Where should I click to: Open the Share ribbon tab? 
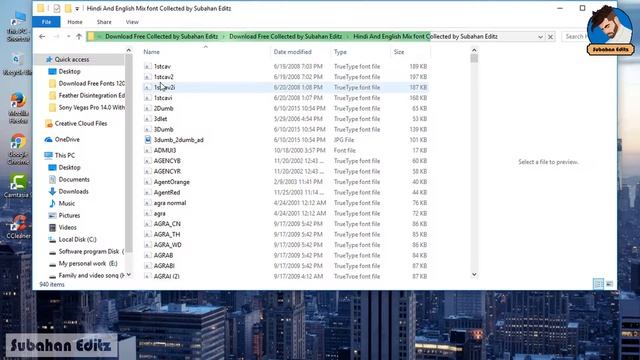104,22
